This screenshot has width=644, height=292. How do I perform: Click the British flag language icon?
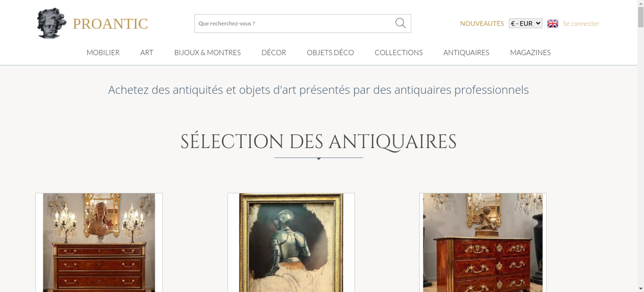click(x=553, y=23)
